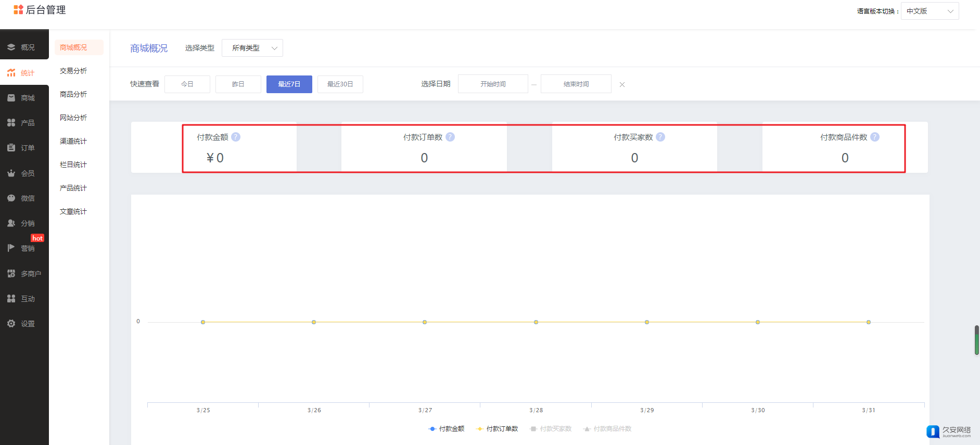Open the 开始时间 start date picker
Viewport: 980px width, 445px height.
[x=493, y=84]
